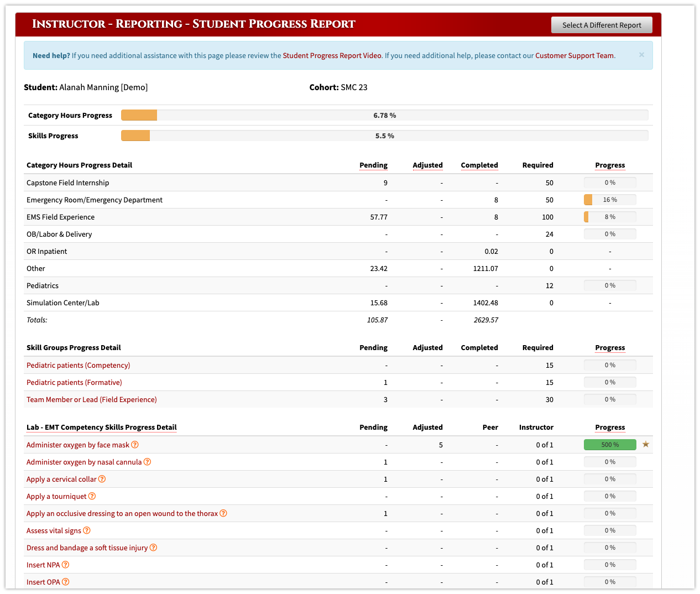The width and height of the screenshot is (700, 594).
Task: Click the Skills Progress 5.5 % bar
Action: click(385, 136)
